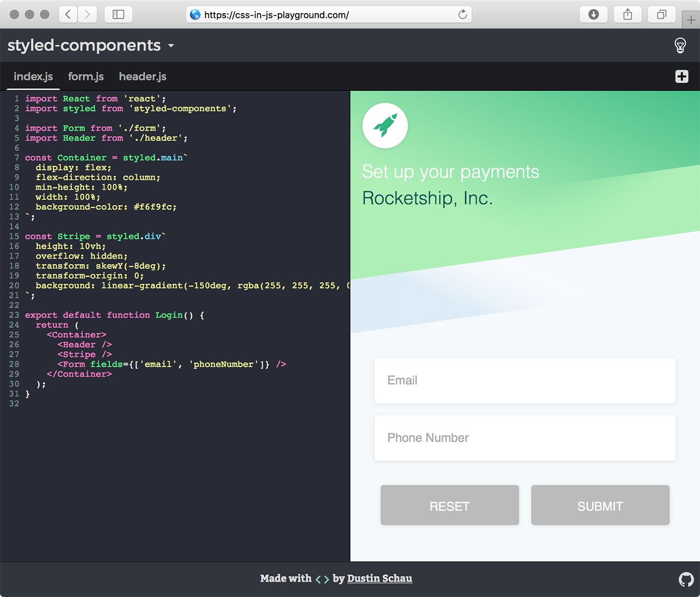
Task: Click 'return (' on line 24
Action: (x=57, y=325)
